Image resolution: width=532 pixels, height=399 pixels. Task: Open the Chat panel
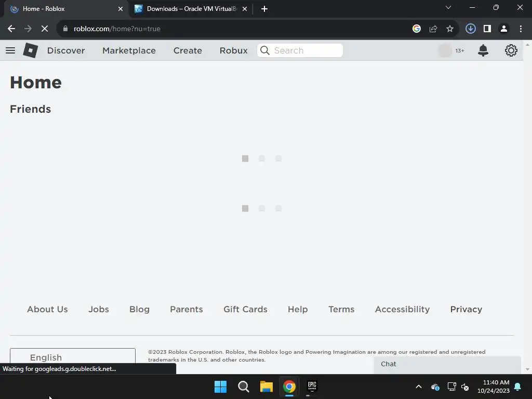point(447,365)
